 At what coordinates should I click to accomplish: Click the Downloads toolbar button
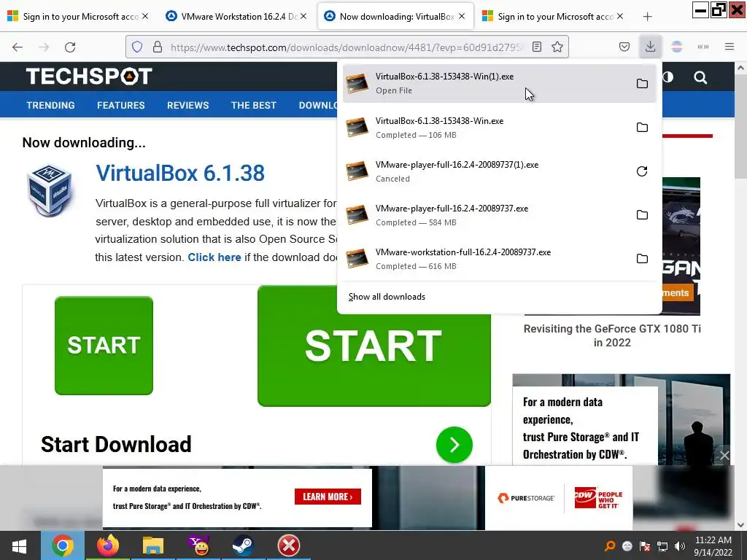coord(650,47)
